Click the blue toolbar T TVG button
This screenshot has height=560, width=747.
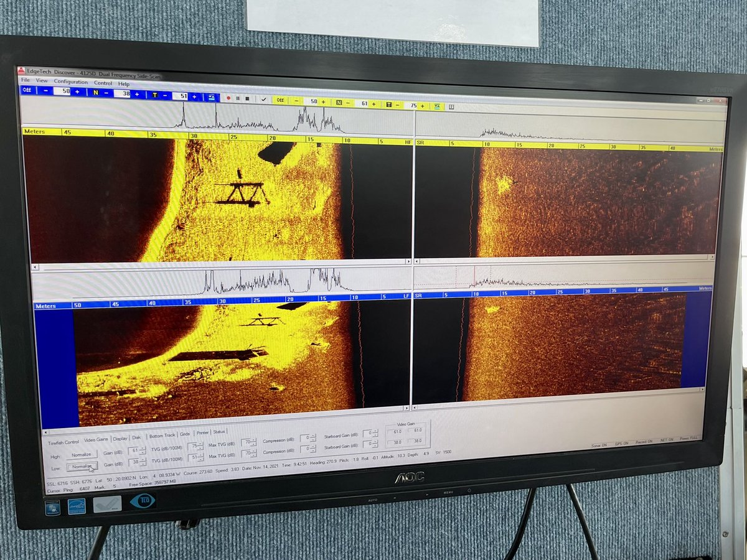tap(154, 95)
